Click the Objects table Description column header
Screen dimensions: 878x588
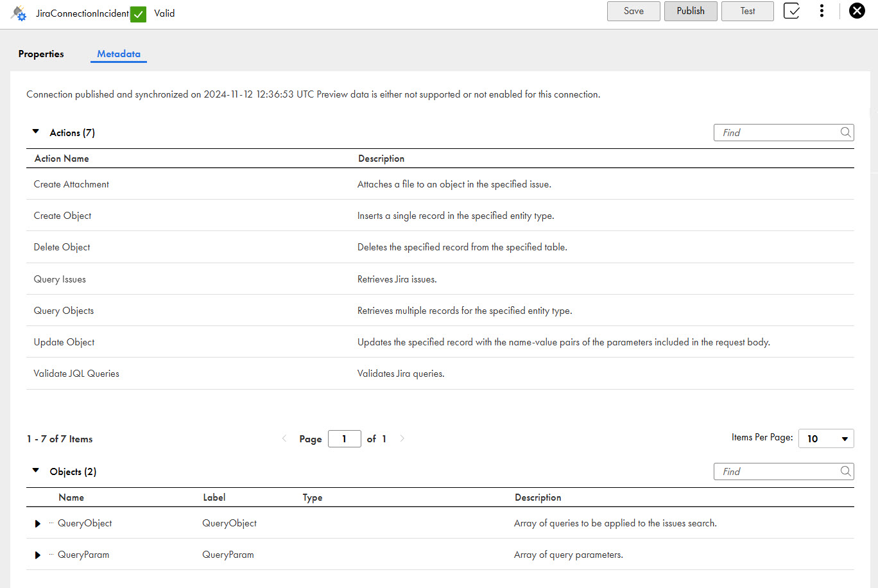tap(538, 497)
